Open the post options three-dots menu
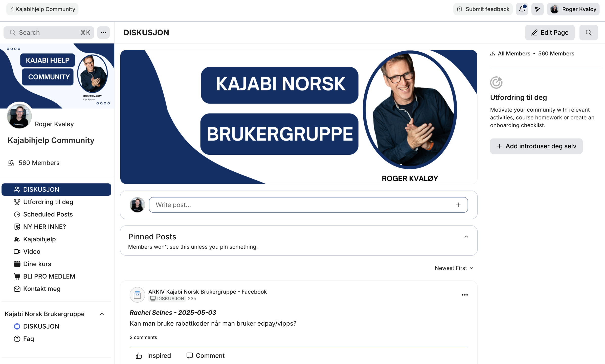605x364 pixels. [x=465, y=295]
